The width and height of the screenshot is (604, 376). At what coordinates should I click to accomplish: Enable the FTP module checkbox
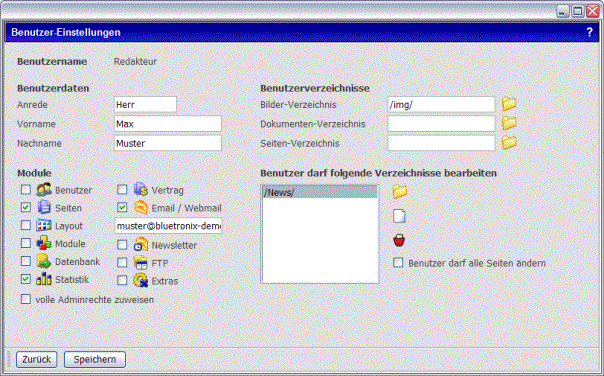122,262
